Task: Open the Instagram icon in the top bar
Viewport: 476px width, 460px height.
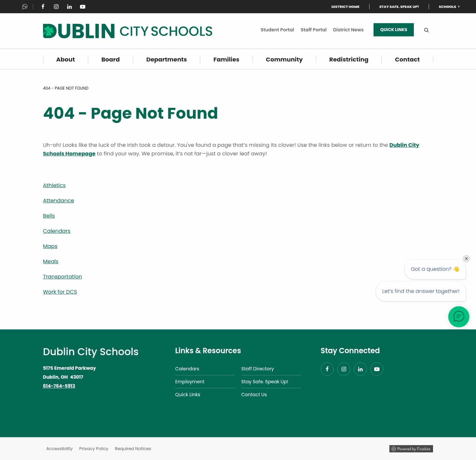Action: [56, 6]
